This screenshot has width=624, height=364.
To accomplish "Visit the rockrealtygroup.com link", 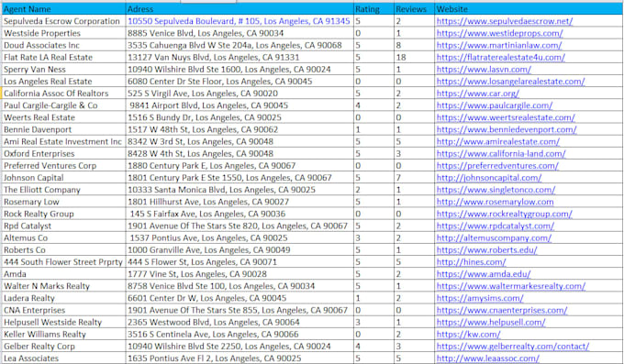I will [x=504, y=214].
